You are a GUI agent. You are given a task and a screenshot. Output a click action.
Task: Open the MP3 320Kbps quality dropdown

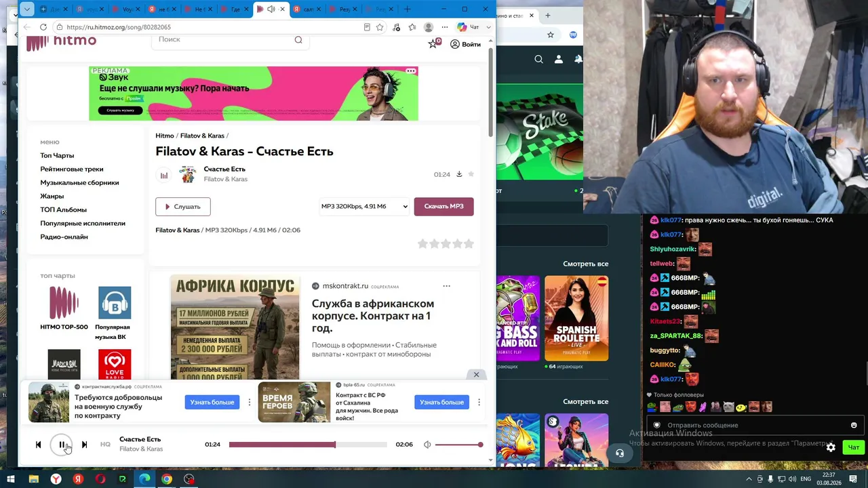coord(364,206)
